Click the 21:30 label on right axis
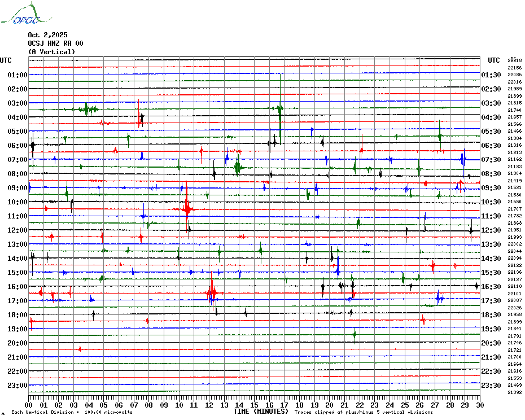 491,357
